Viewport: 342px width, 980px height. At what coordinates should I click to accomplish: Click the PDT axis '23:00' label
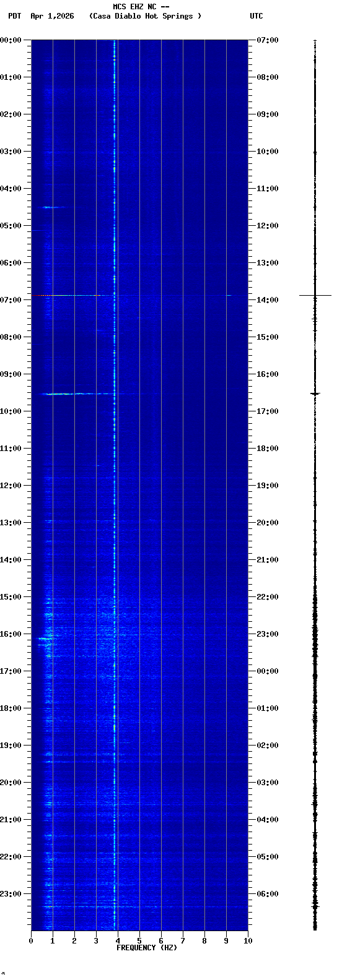11,894
